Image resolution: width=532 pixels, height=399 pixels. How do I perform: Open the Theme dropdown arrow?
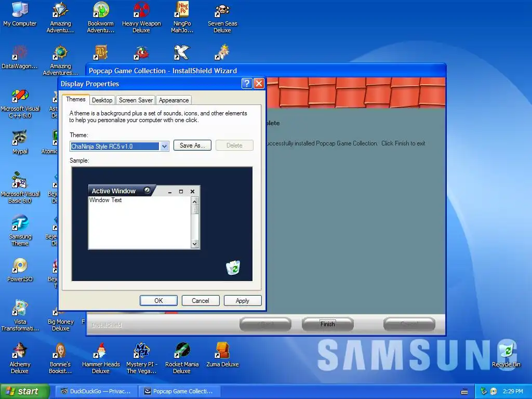coord(164,146)
